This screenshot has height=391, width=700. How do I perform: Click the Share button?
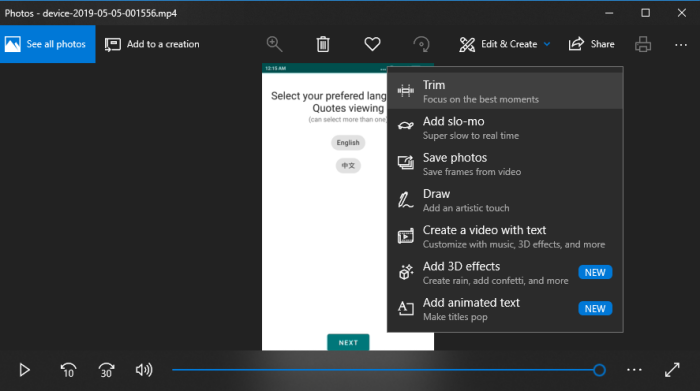coord(592,44)
